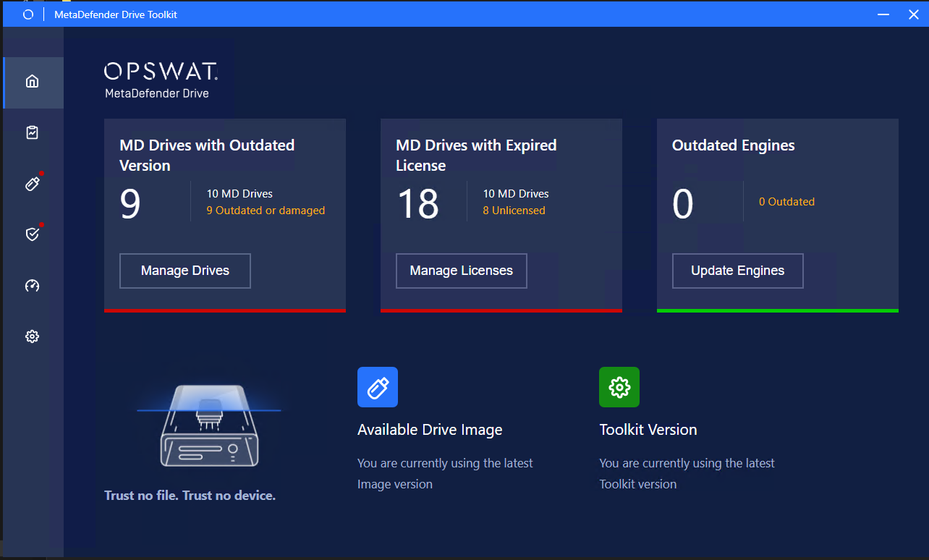Click the 'MetaDefender Drive Toolkit' window title
Image resolution: width=929 pixels, height=560 pixels.
[x=116, y=14]
